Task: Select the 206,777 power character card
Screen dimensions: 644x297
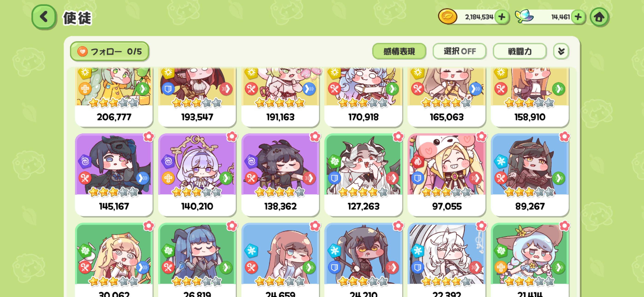Action: 114,97
